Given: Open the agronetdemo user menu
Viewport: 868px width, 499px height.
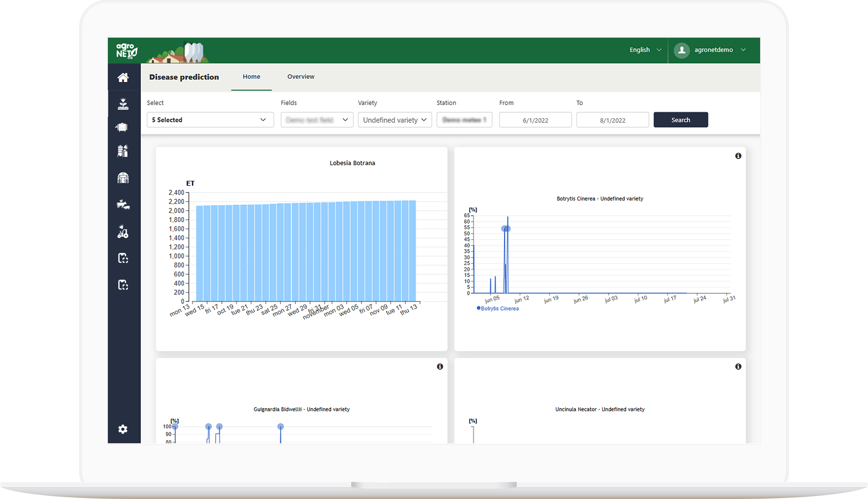Looking at the screenshot, I should [x=710, y=50].
